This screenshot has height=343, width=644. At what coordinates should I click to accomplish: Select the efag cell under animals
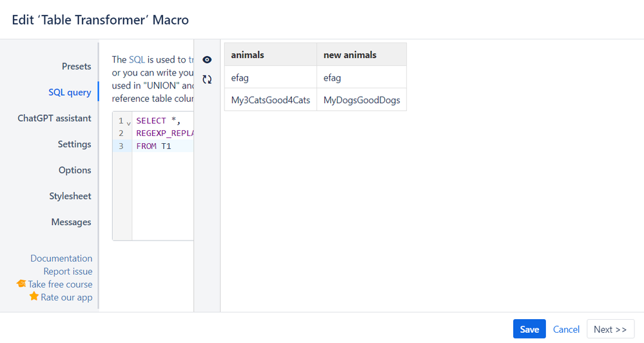pyautogui.click(x=271, y=77)
